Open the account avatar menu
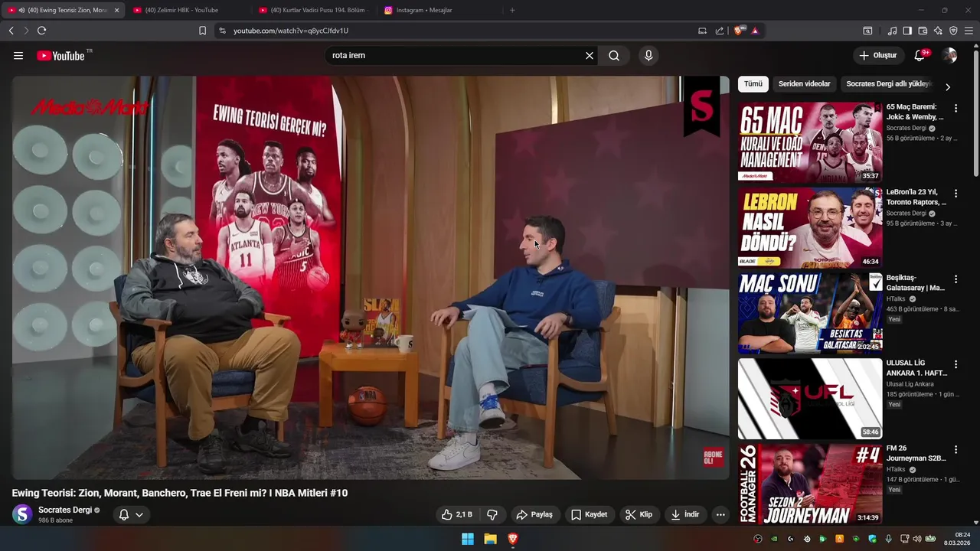The width and height of the screenshot is (980, 551). (950, 55)
